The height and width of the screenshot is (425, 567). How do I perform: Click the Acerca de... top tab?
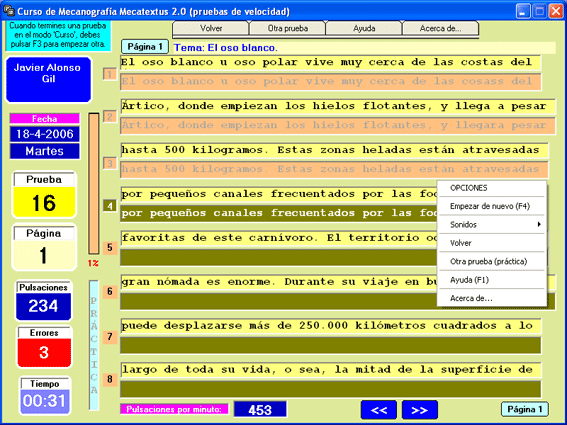point(440,28)
